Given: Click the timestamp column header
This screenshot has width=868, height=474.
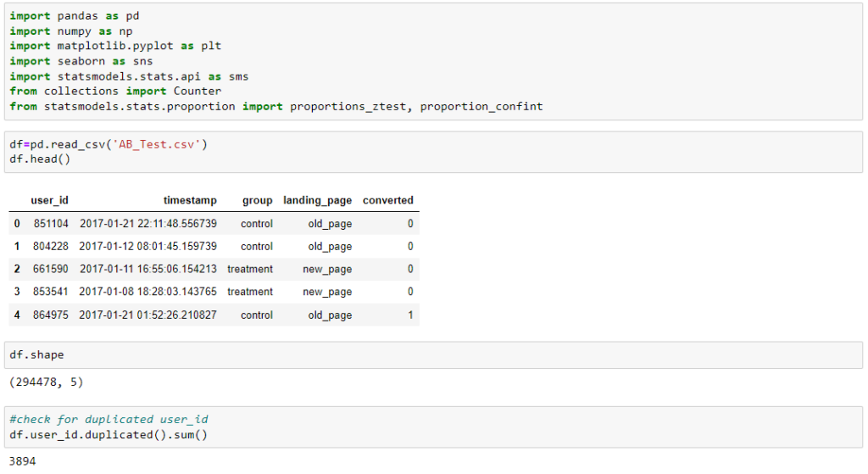Looking at the screenshot, I should click(190, 200).
